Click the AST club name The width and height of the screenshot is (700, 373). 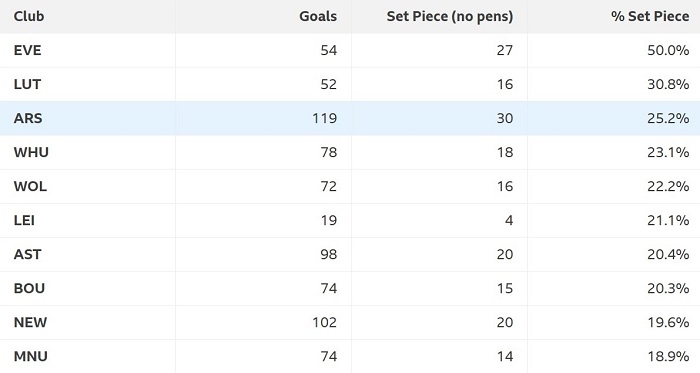click(x=27, y=254)
